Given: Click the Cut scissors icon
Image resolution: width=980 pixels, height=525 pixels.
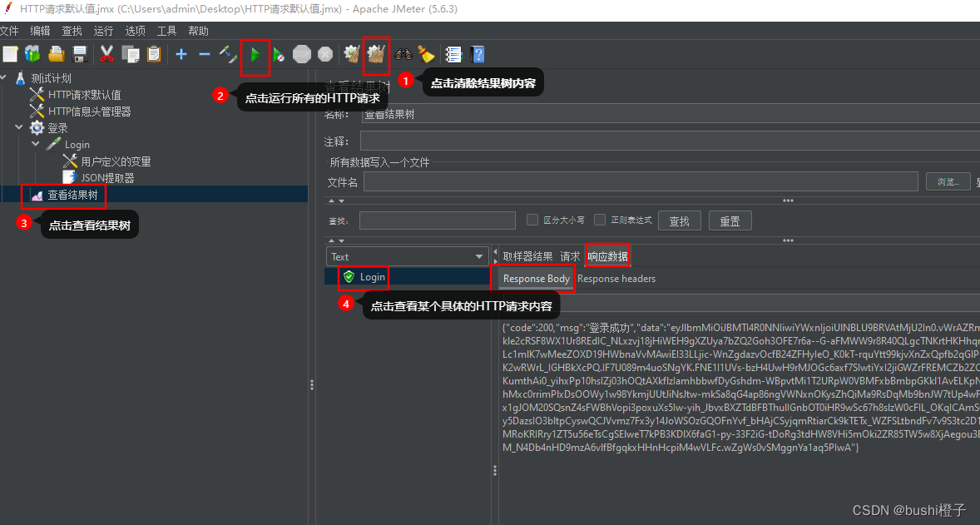Looking at the screenshot, I should pyautogui.click(x=106, y=54).
